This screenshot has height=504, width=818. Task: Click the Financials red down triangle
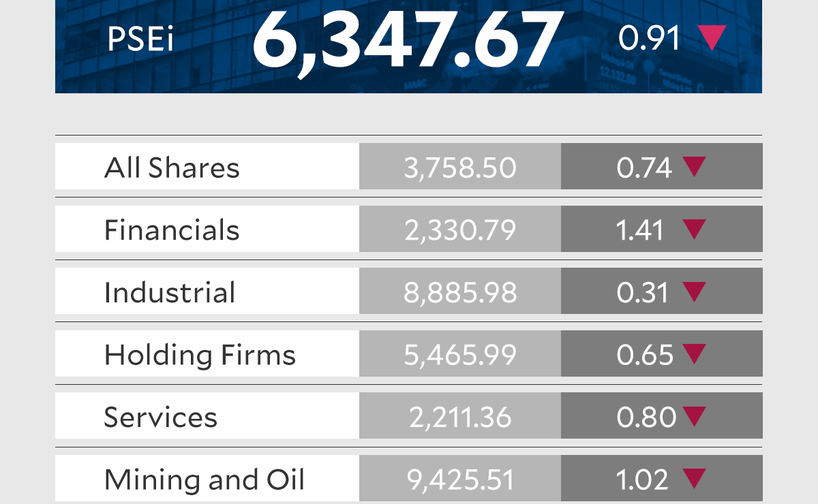click(694, 229)
